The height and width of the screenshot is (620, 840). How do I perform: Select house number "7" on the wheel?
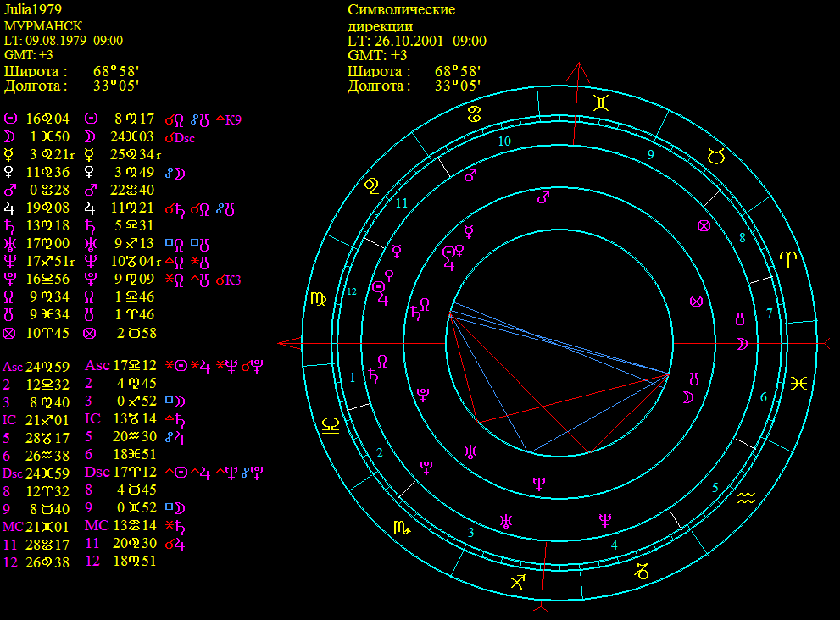tap(770, 313)
